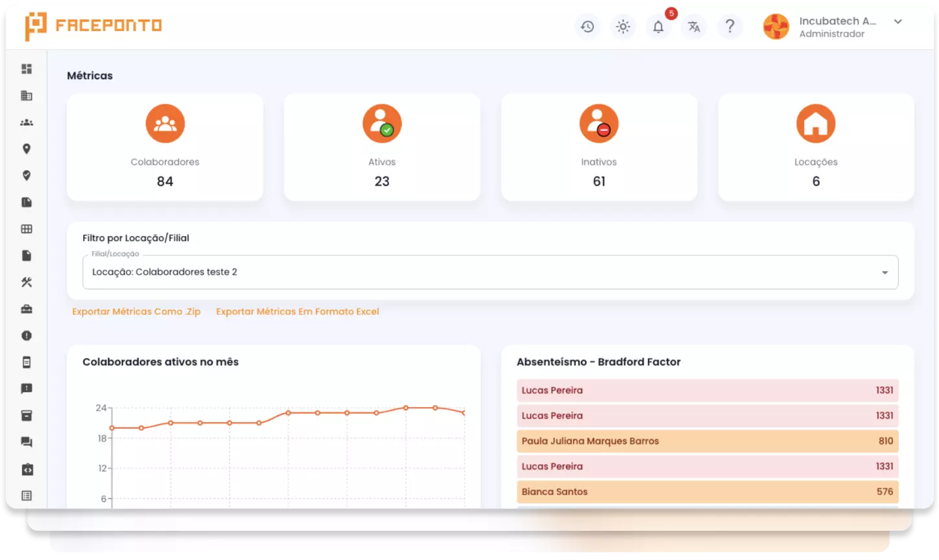Click the location pin sidebar icon
Screen dimensions: 939x560
point(27,149)
